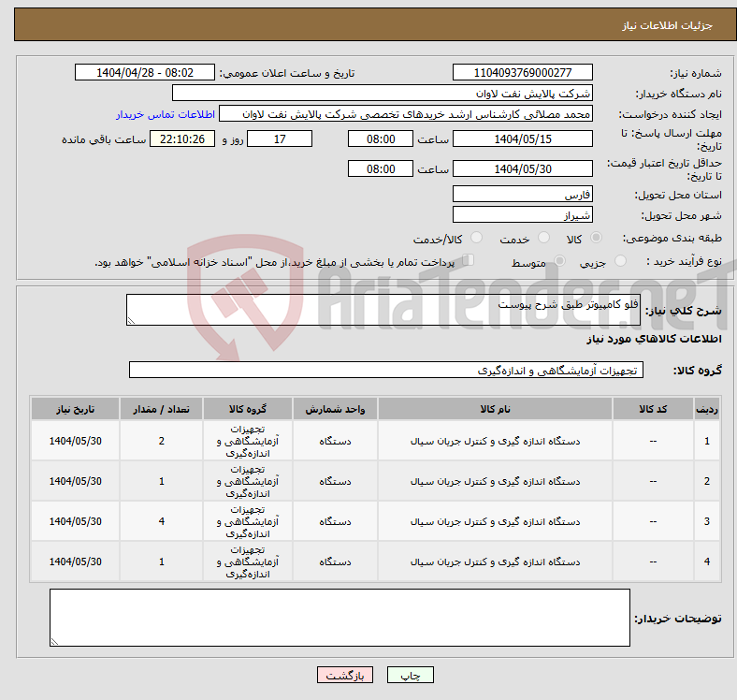Click the request creator field محمد مصلائی

tap(406, 114)
